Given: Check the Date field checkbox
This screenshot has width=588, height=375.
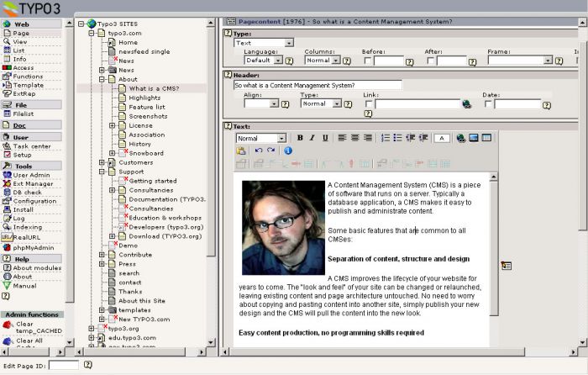Looking at the screenshot, I should [487, 104].
